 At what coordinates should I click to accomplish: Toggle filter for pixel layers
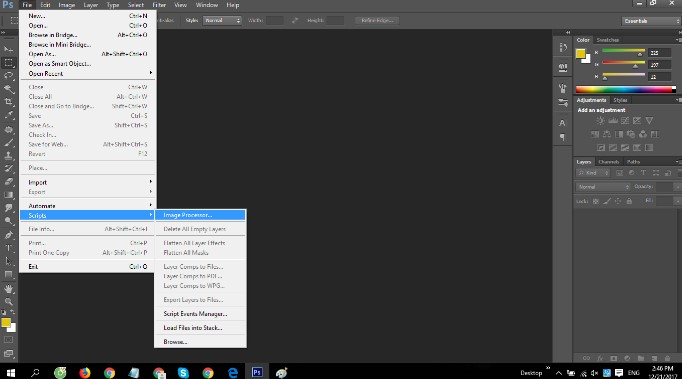pos(619,173)
